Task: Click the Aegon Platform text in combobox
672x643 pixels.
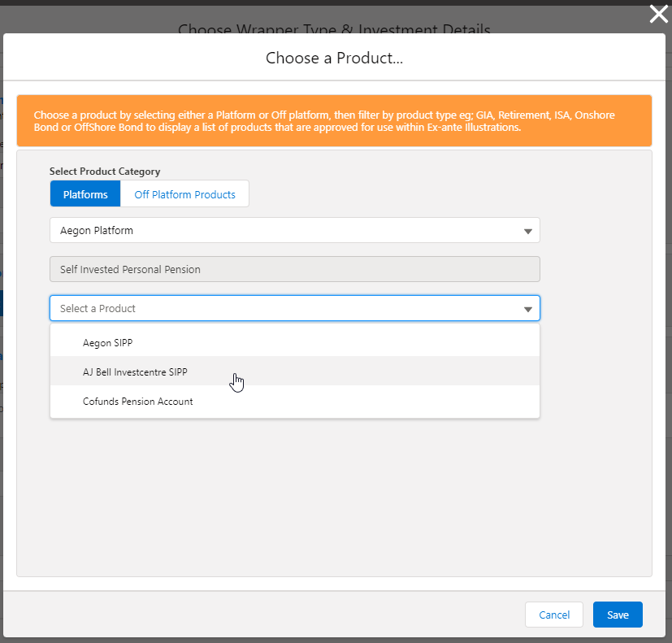Action: (x=97, y=231)
